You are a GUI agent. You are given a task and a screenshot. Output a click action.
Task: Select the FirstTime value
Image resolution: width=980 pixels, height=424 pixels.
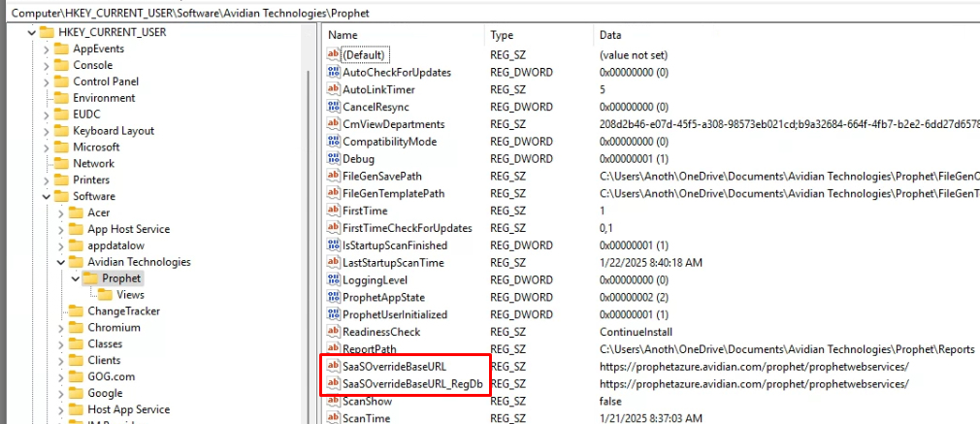pyautogui.click(x=365, y=211)
